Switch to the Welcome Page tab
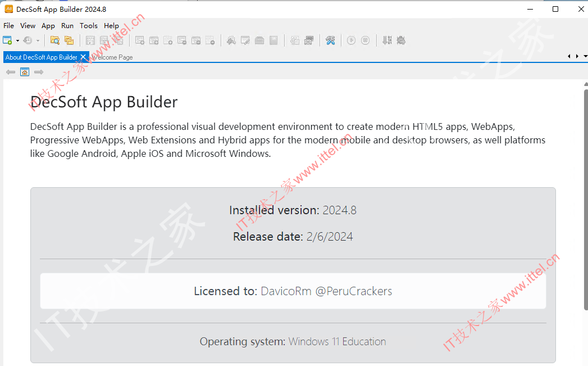Screen dimensions: 588x366 pyautogui.click(x=112, y=57)
